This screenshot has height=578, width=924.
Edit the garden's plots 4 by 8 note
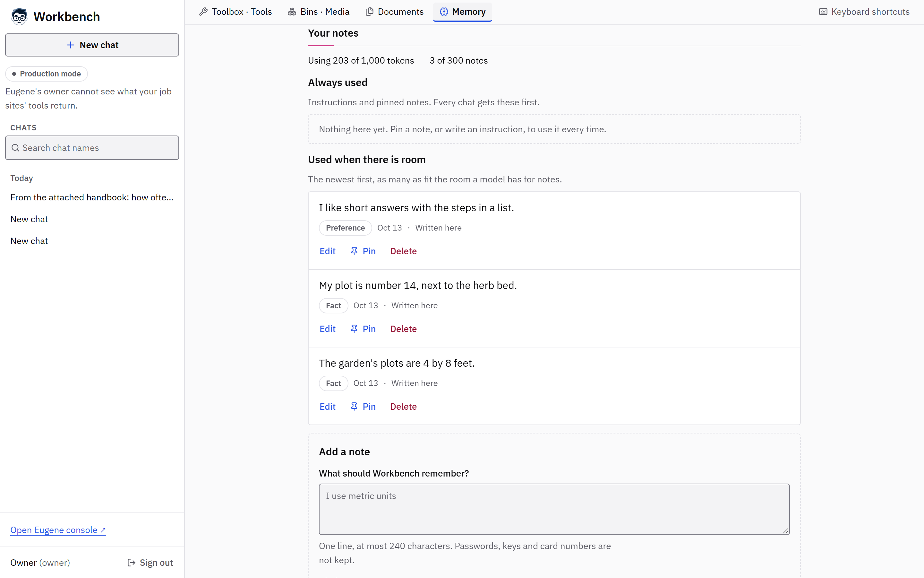pyautogui.click(x=328, y=406)
